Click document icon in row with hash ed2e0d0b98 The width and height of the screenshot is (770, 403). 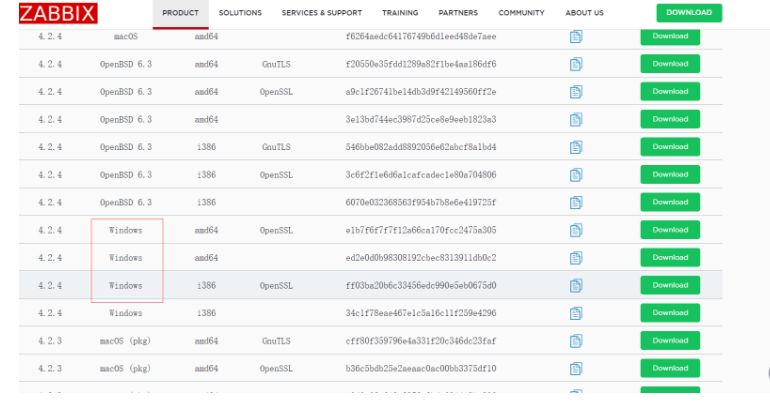pyautogui.click(x=576, y=258)
